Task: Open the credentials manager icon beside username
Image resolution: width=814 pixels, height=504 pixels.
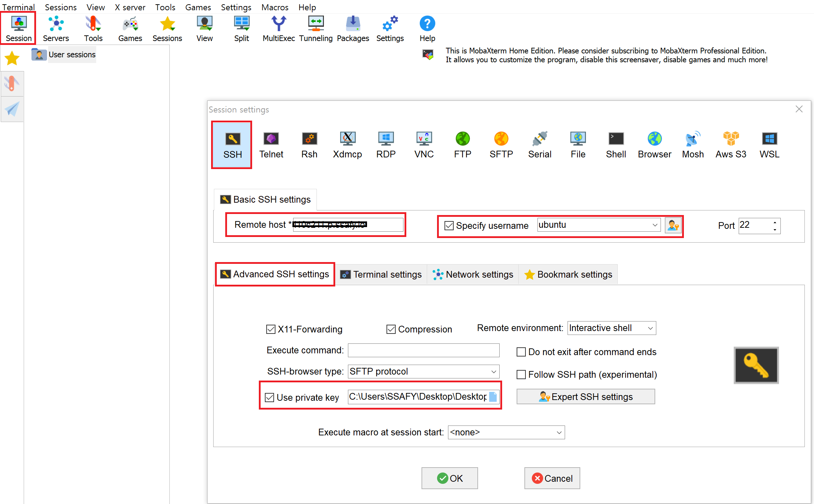Action: (x=673, y=225)
